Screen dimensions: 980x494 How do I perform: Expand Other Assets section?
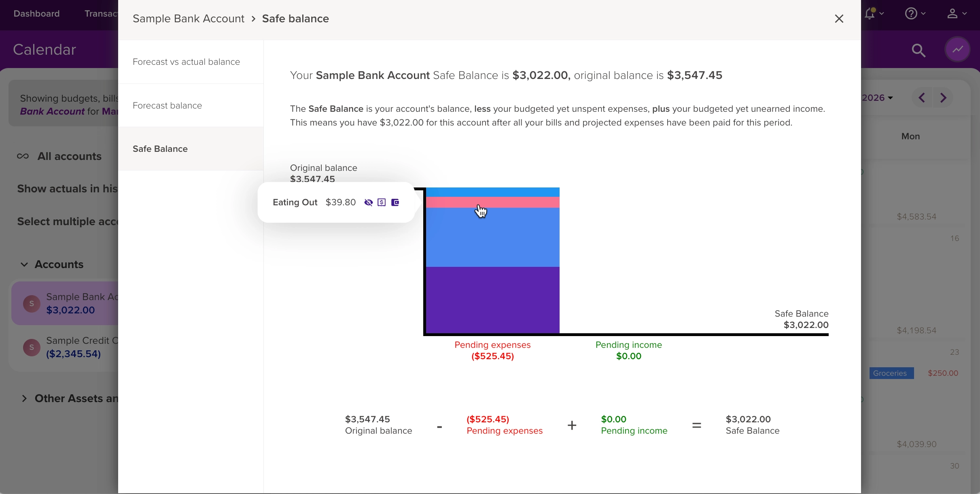coord(24,399)
